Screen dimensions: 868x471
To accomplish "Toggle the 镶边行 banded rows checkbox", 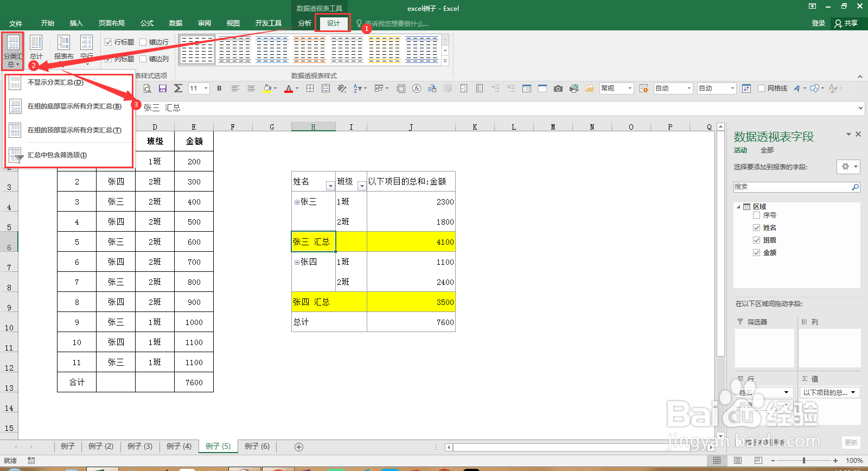I will [143, 42].
